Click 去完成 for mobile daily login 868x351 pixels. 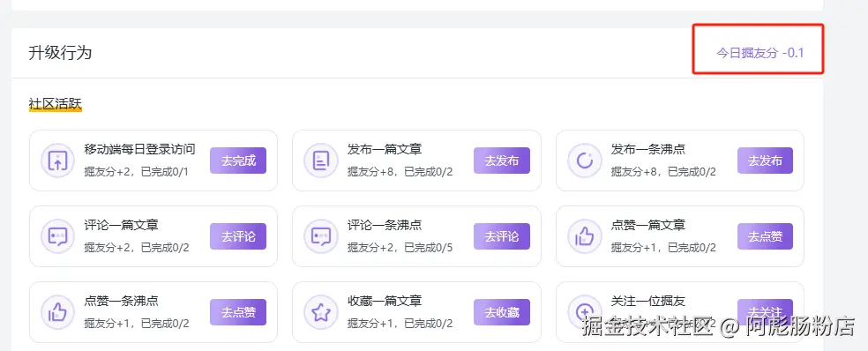click(238, 161)
